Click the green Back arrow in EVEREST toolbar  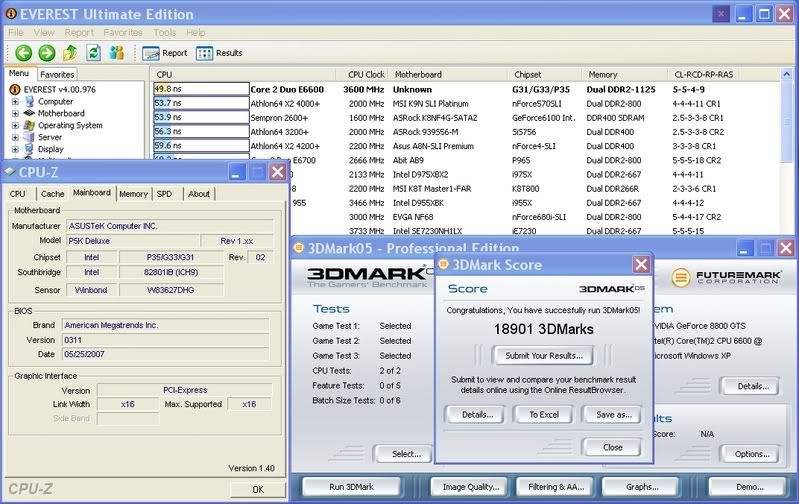23,53
